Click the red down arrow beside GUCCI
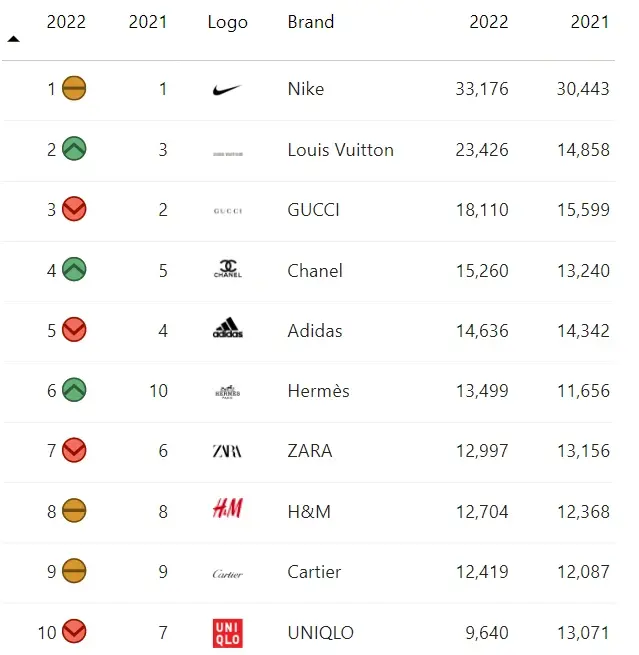Viewport: 639px width, 655px height. click(x=74, y=209)
